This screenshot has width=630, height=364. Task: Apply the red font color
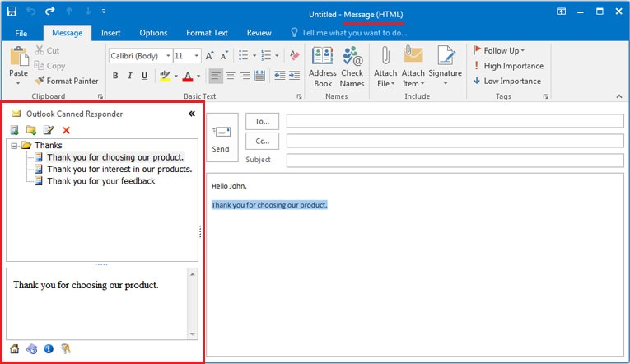(x=188, y=76)
